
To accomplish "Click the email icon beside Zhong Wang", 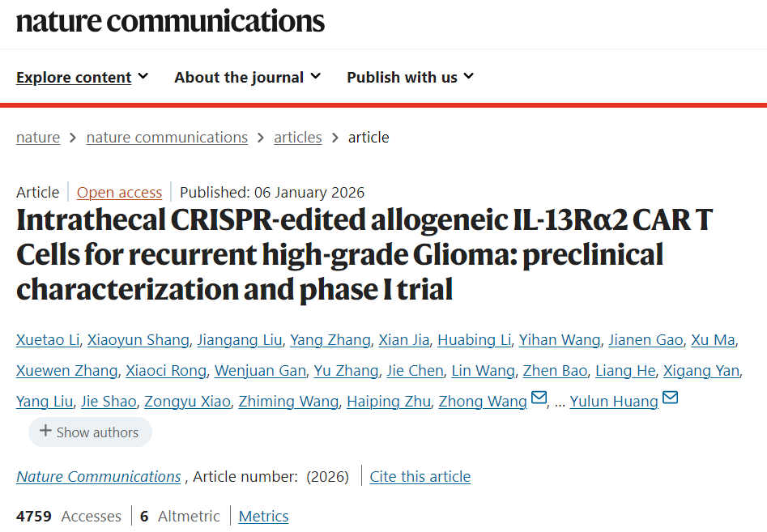I will [539, 399].
